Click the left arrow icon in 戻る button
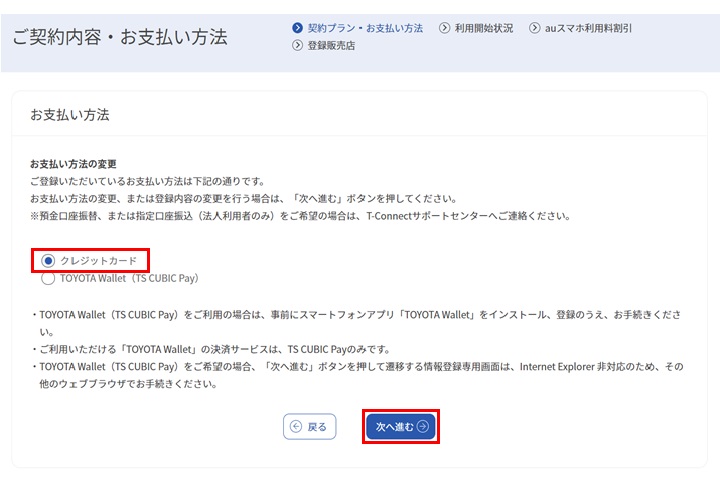Image resolution: width=720 pixels, height=480 pixels. click(296, 427)
